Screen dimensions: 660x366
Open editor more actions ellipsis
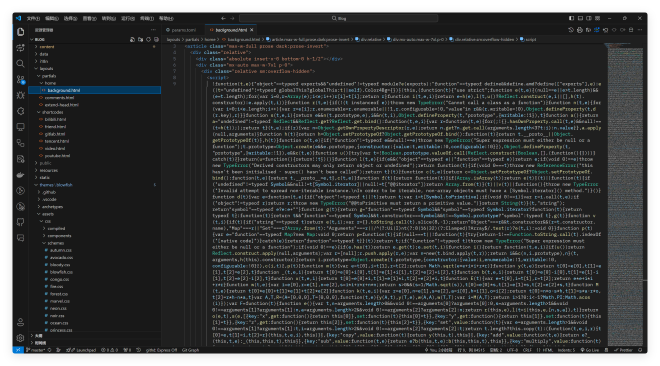pyautogui.click(x=640, y=30)
